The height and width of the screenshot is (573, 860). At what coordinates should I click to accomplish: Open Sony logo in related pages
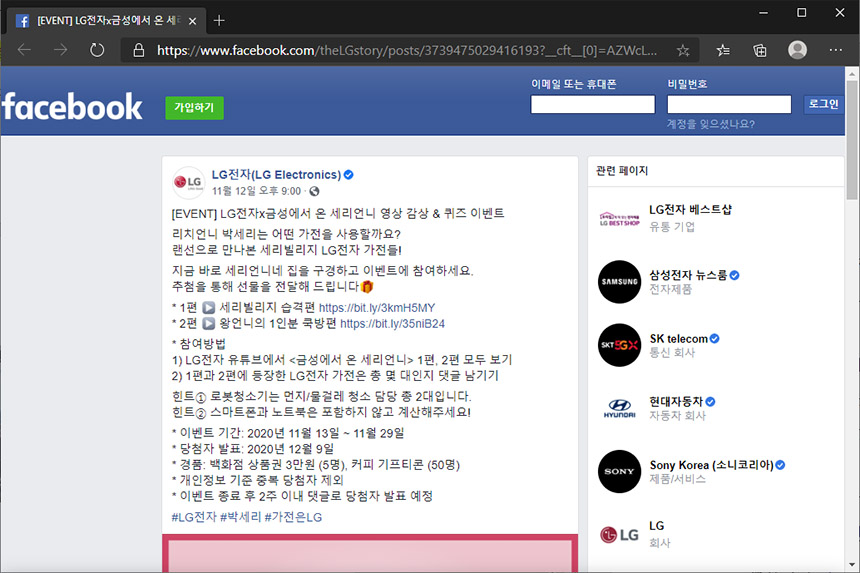[x=619, y=472]
